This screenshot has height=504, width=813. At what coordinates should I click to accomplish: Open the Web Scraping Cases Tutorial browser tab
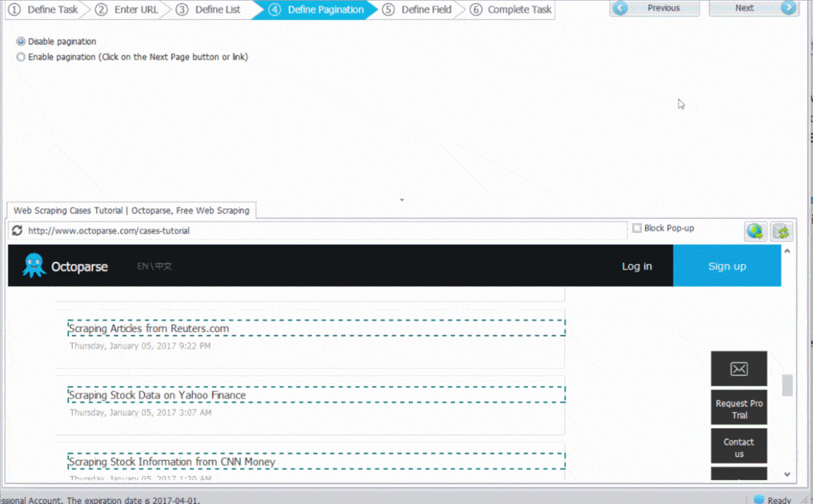pos(131,210)
